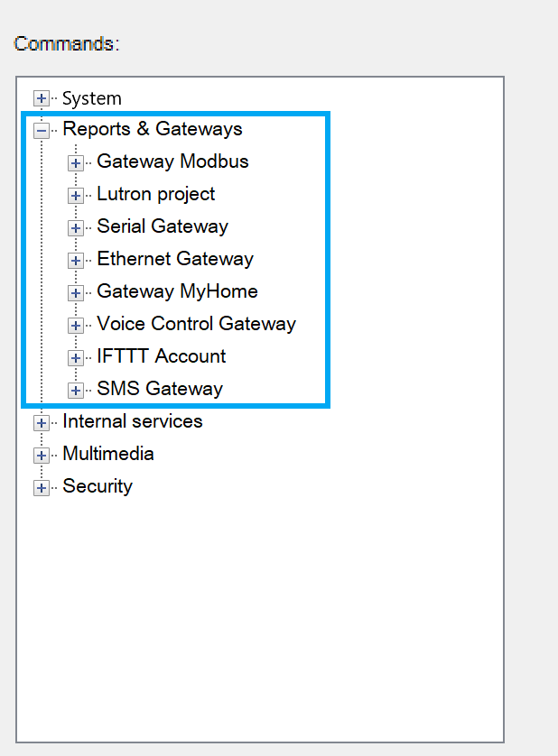Expand the Security node
The image size is (558, 756).
42,488
